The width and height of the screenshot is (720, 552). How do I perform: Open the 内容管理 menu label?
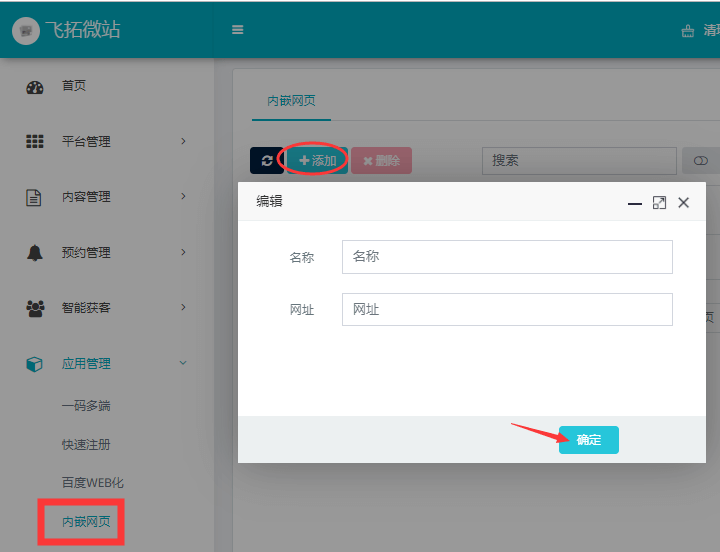[x=86, y=197]
